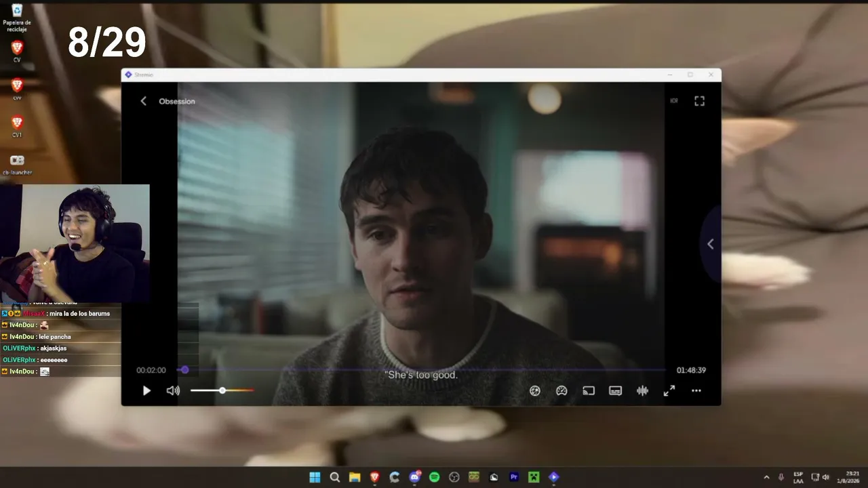Click chat message "mira la de los barums"

click(x=79, y=314)
